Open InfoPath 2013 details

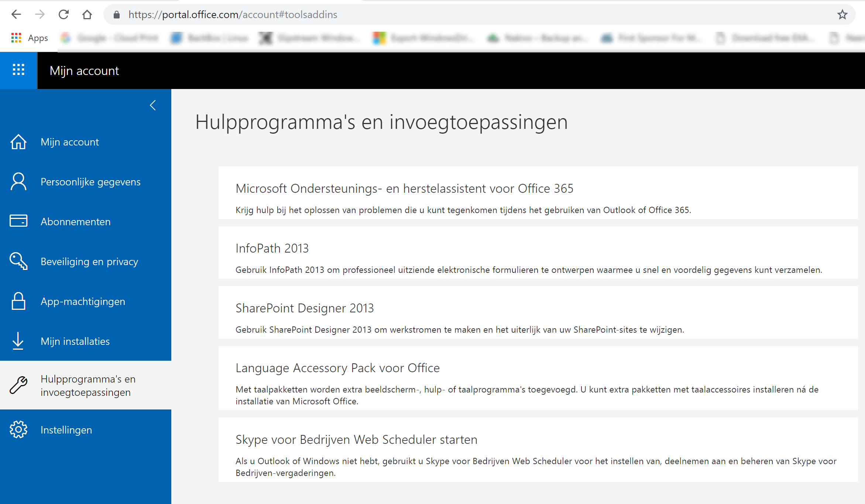272,248
